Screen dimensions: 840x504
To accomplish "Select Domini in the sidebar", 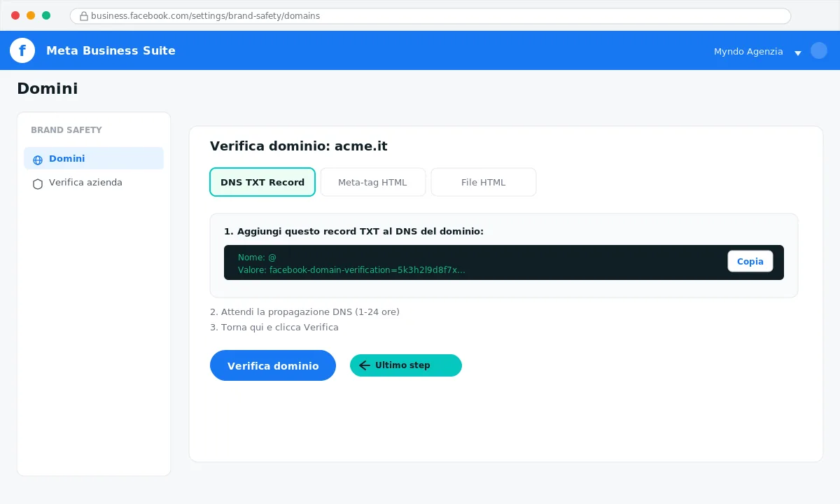I will [94, 158].
